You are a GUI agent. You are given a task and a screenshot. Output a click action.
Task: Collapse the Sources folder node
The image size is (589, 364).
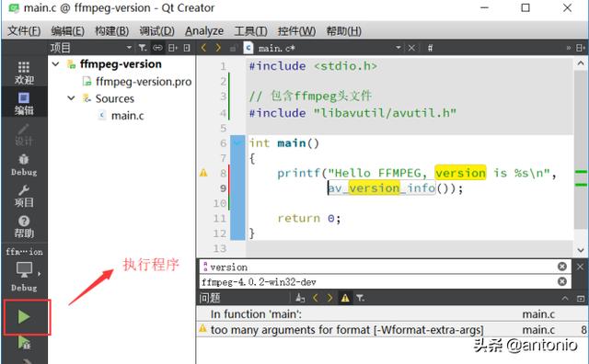click(x=71, y=98)
